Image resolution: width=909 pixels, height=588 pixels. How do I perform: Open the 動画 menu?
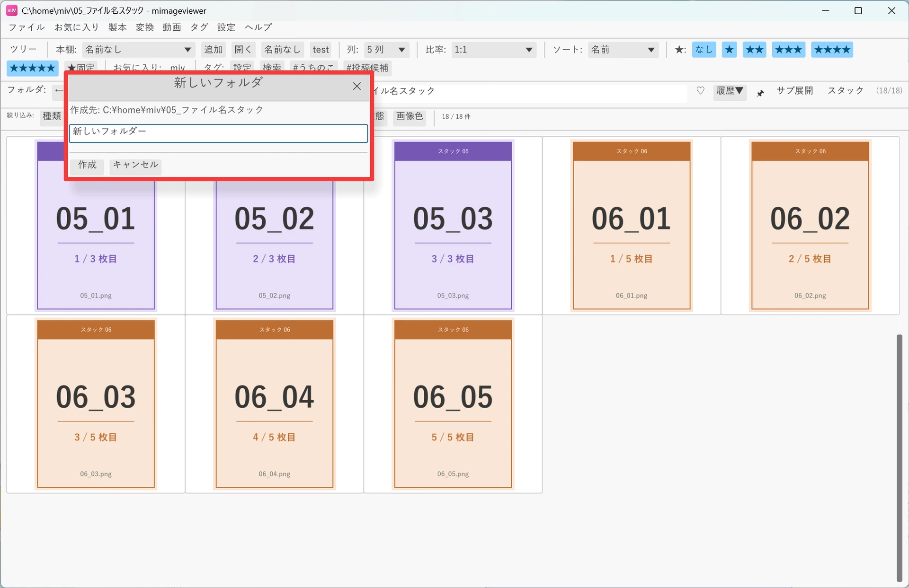[x=172, y=27]
